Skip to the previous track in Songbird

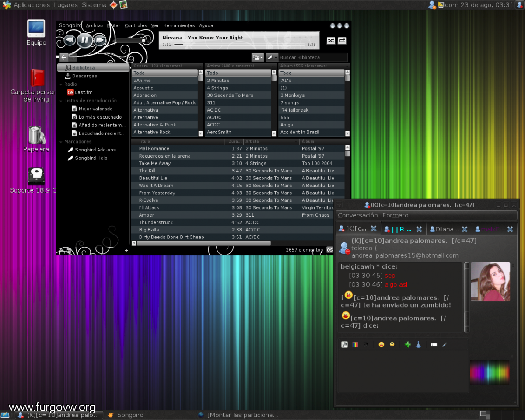[x=70, y=41]
